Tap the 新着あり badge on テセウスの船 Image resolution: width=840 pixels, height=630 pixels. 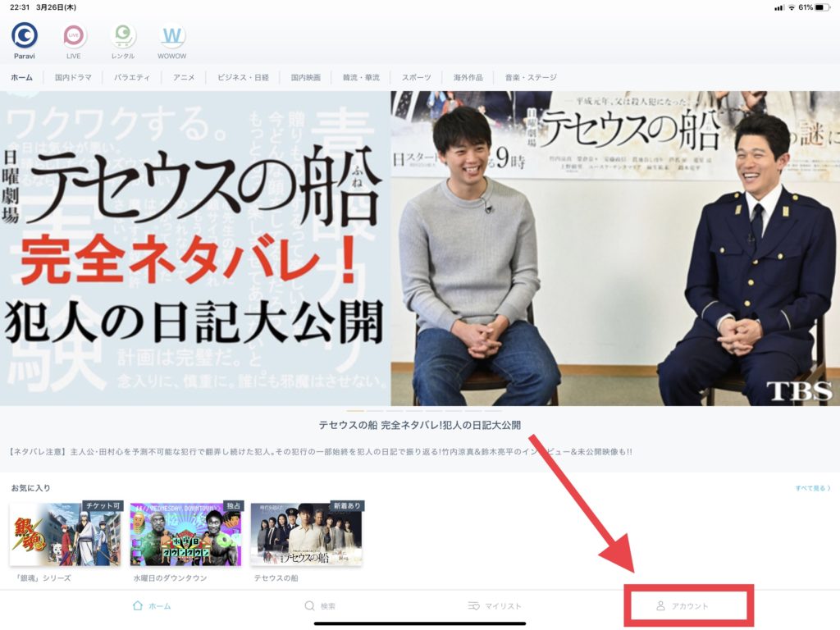pyautogui.click(x=347, y=506)
